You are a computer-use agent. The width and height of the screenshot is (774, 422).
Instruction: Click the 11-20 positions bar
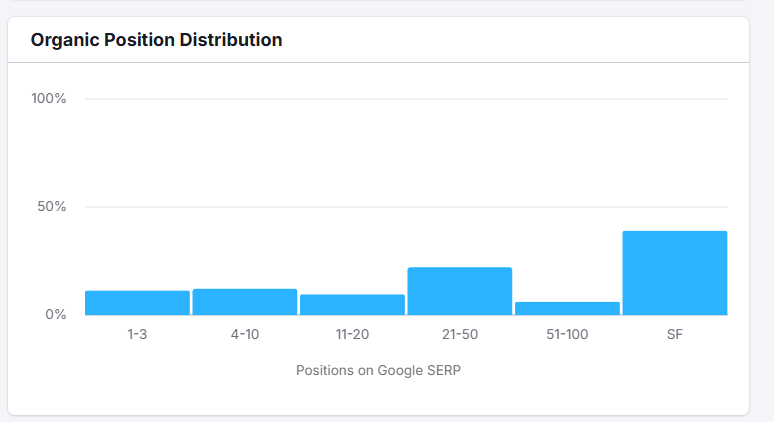point(352,305)
